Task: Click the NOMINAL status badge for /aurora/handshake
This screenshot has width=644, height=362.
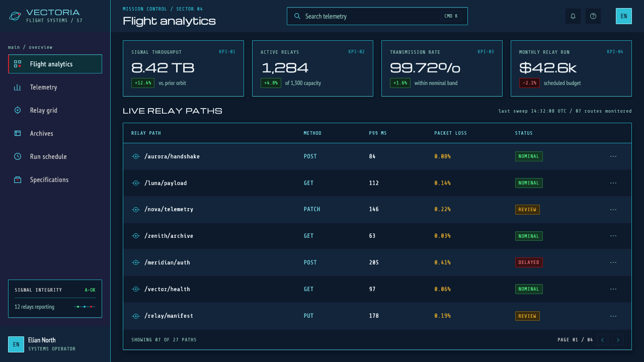Action: pos(529,156)
